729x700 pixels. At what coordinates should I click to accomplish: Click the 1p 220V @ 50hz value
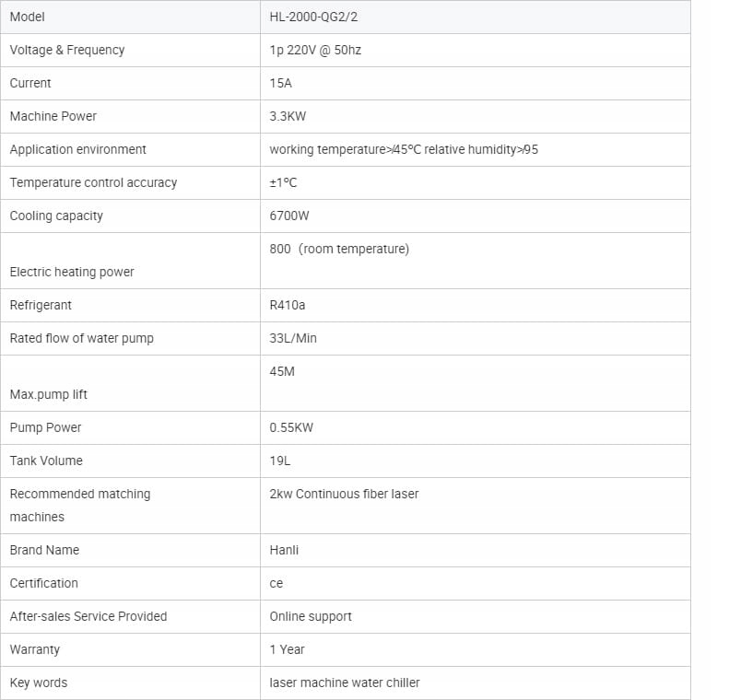click(315, 50)
